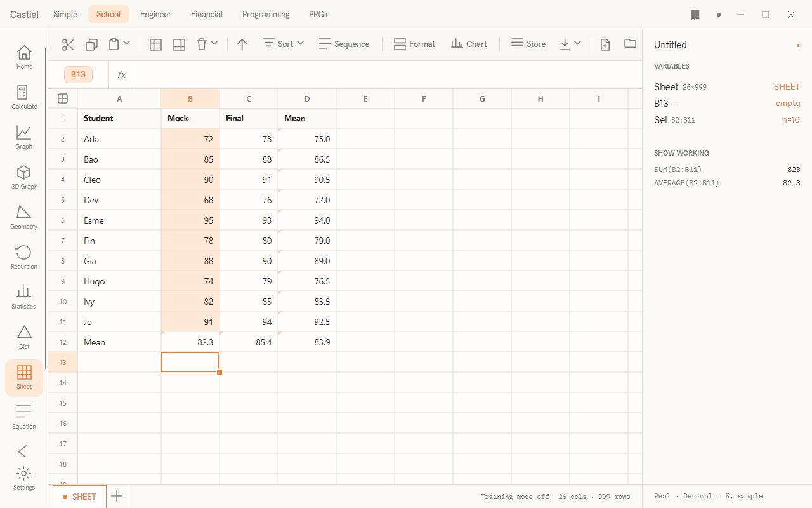Click the select-all grid corner

(x=63, y=98)
